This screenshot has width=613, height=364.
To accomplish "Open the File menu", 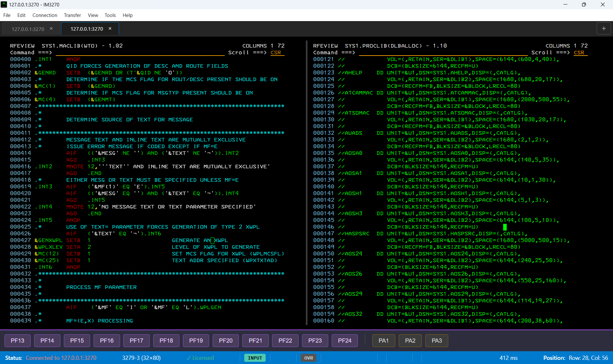I will click(7, 15).
